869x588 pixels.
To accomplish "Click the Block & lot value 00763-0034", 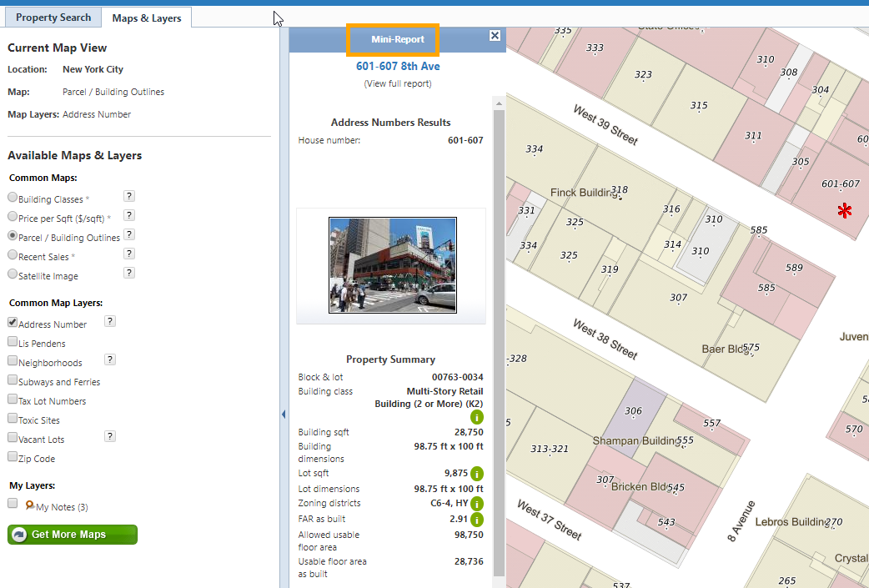I will (x=457, y=378).
